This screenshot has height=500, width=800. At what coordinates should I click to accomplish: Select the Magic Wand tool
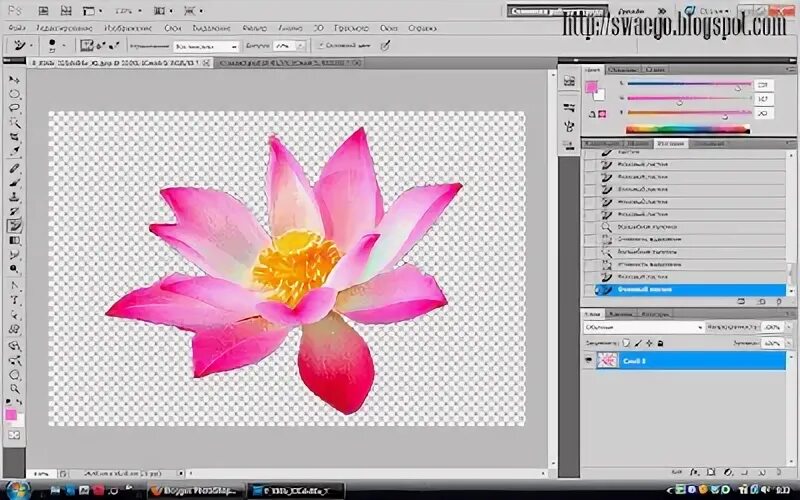pos(14,122)
